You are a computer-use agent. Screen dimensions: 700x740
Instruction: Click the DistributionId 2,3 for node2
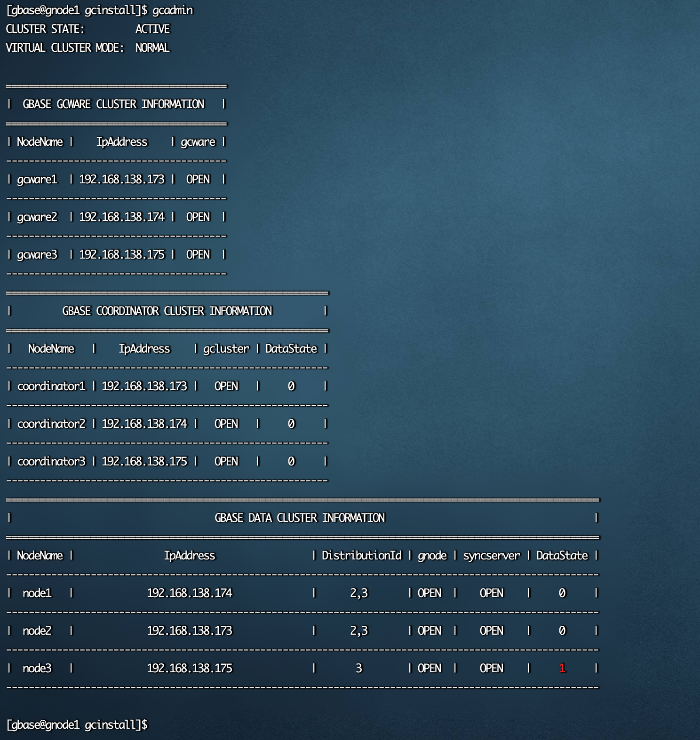[359, 631]
